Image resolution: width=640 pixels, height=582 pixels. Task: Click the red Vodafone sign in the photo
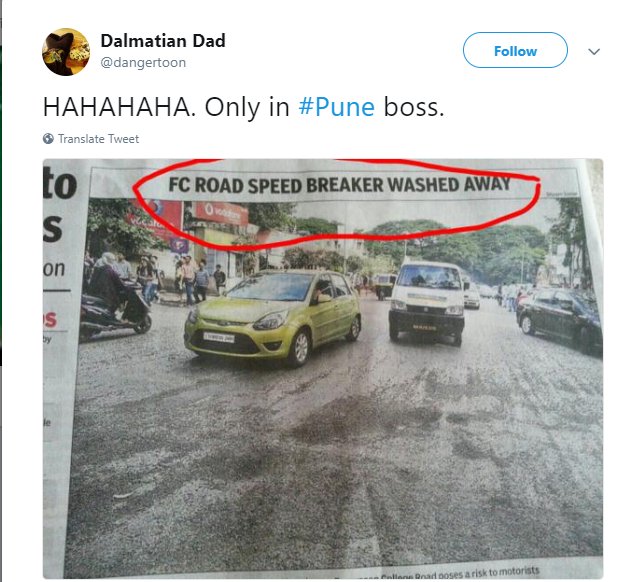coord(222,213)
